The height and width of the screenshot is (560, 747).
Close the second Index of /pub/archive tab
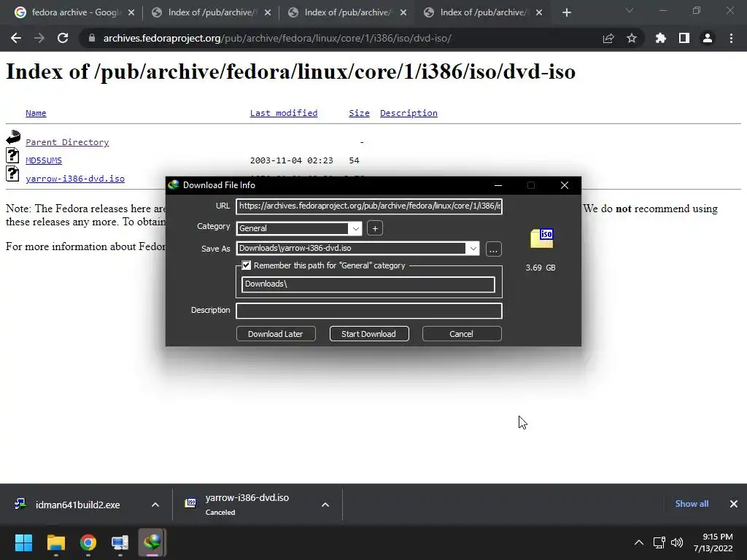tap(268, 13)
